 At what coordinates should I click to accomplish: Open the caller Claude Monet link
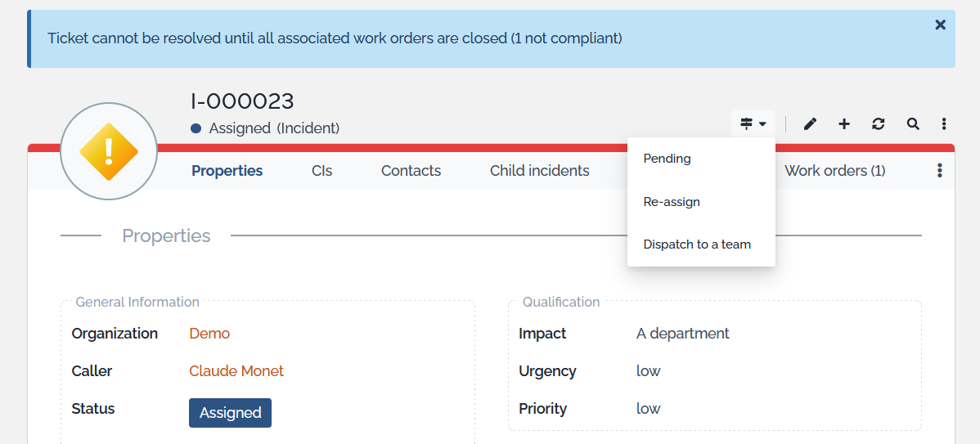click(236, 371)
